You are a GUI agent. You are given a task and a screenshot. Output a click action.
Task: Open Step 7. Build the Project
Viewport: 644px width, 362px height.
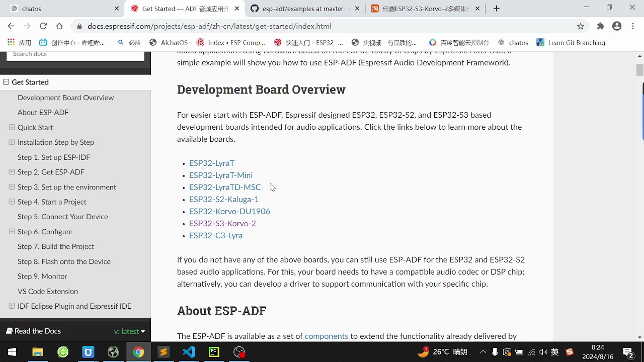[x=56, y=246]
